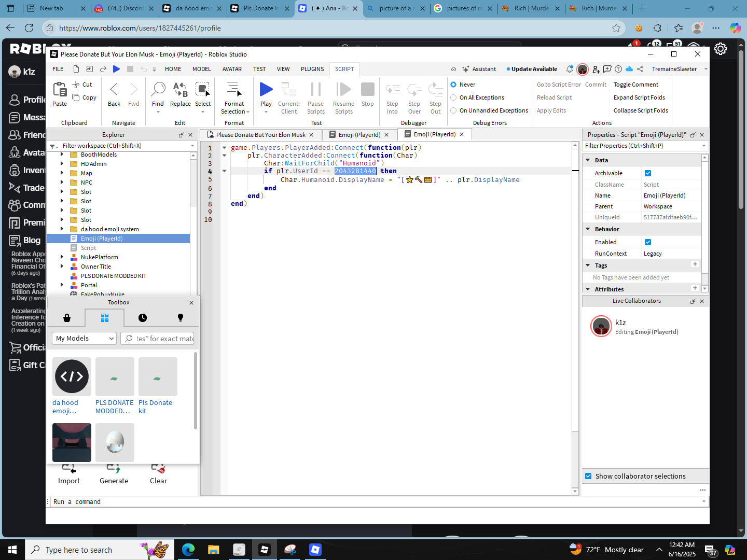Click the Select tool icon
The width and height of the screenshot is (747, 560).
pos(203,90)
